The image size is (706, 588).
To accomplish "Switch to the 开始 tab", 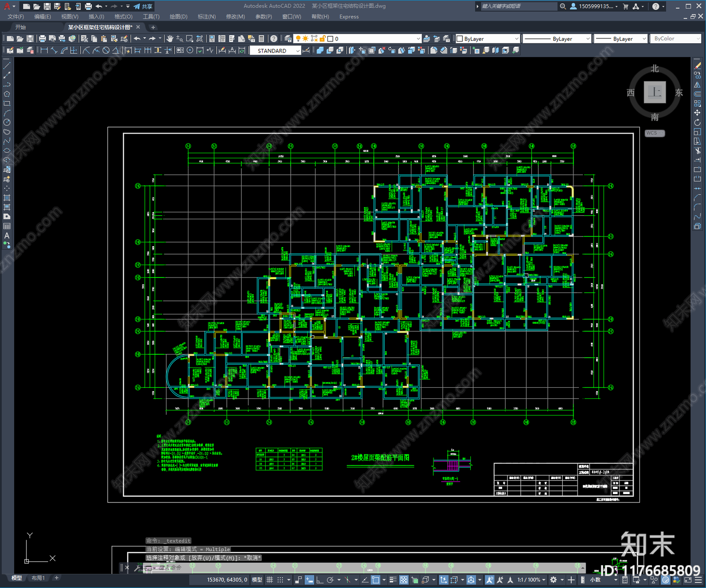I will (x=21, y=27).
